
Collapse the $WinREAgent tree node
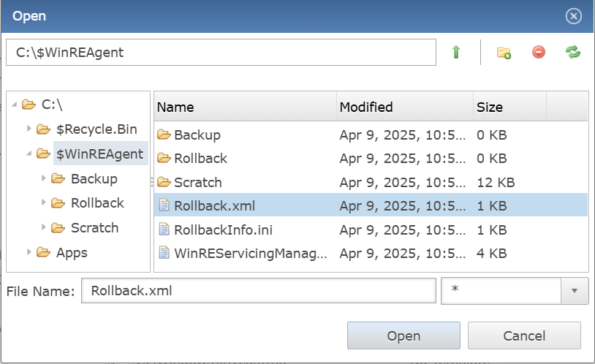[x=29, y=153]
